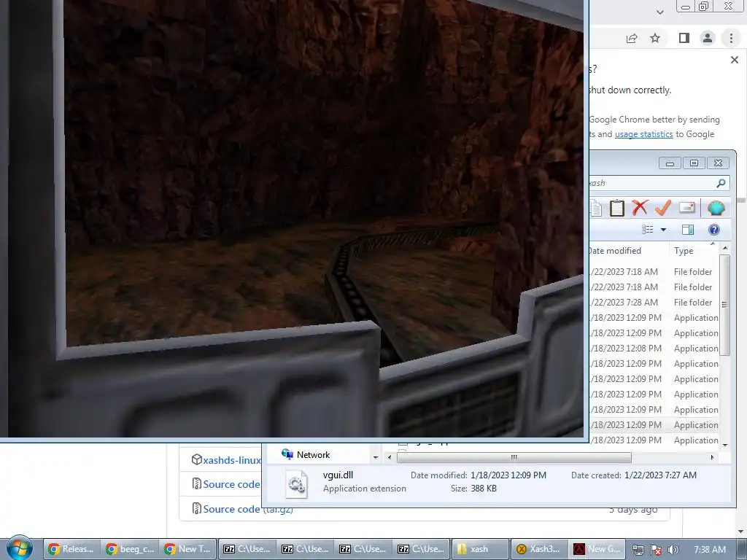The width and height of the screenshot is (747, 560).
Task: Click navigation pane scroll down arrow
Action: pos(376,457)
